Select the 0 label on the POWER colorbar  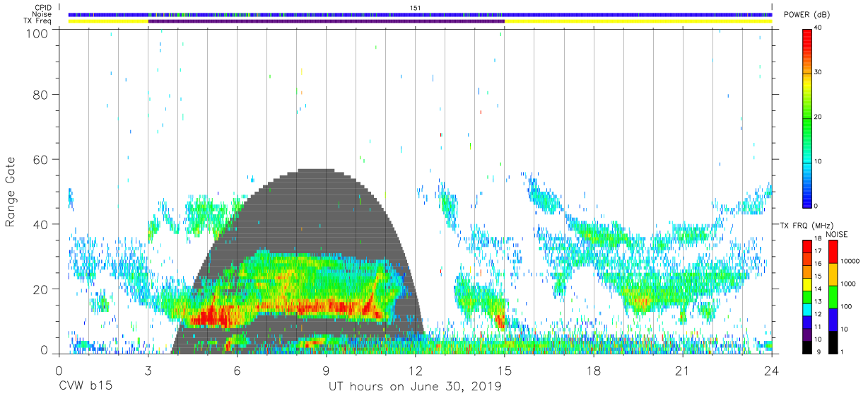(x=816, y=206)
